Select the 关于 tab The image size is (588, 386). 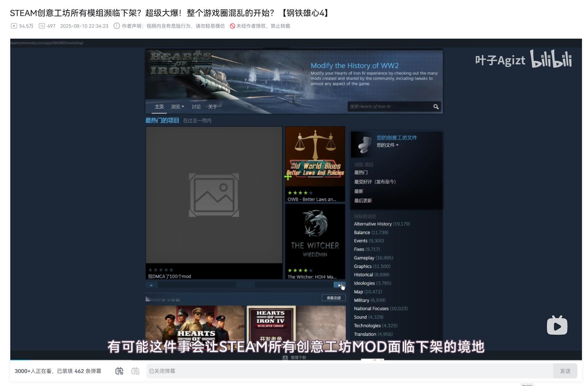212,107
